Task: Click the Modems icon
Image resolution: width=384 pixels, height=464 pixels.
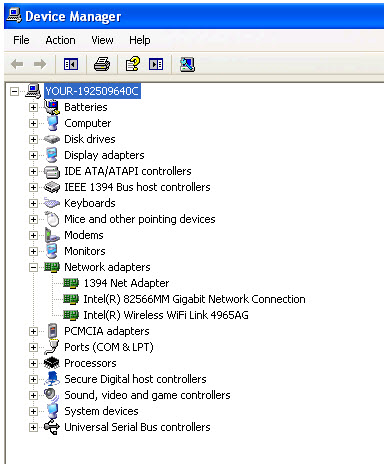Action: pos(52,235)
